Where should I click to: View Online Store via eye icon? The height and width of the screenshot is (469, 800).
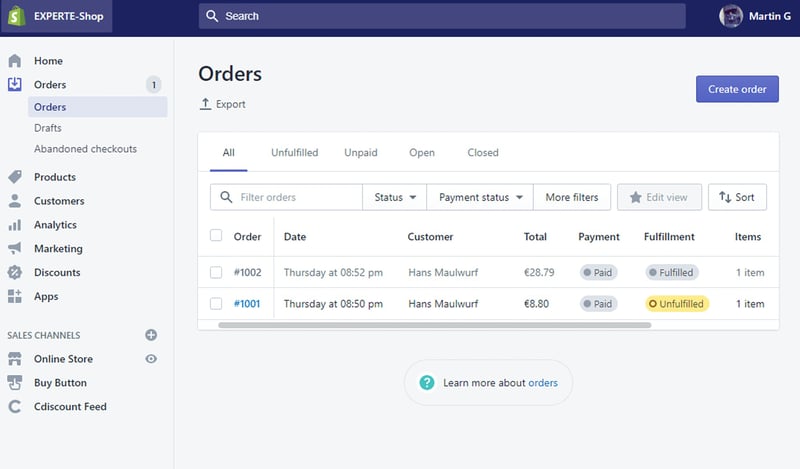151,359
